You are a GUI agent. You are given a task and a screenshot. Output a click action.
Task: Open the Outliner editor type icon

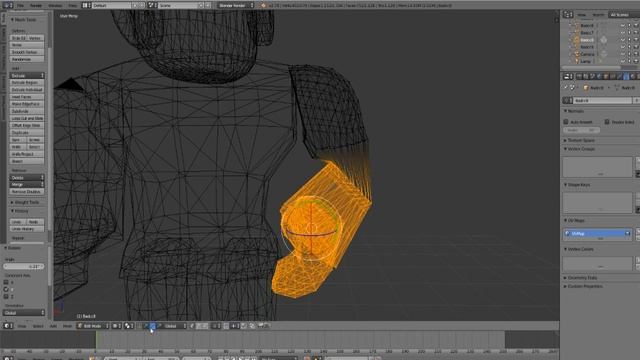[x=568, y=15]
